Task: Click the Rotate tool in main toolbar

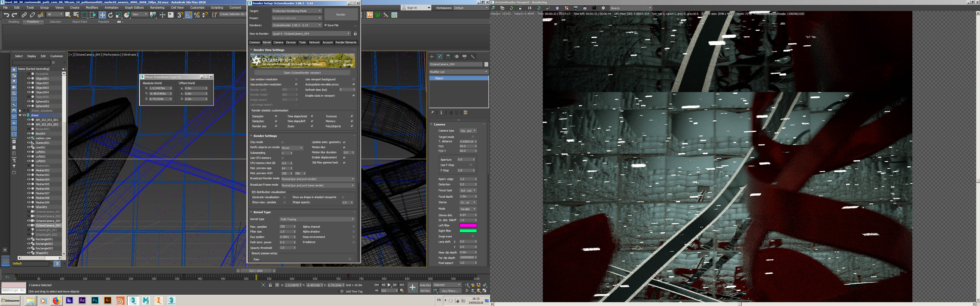Action: point(110,15)
